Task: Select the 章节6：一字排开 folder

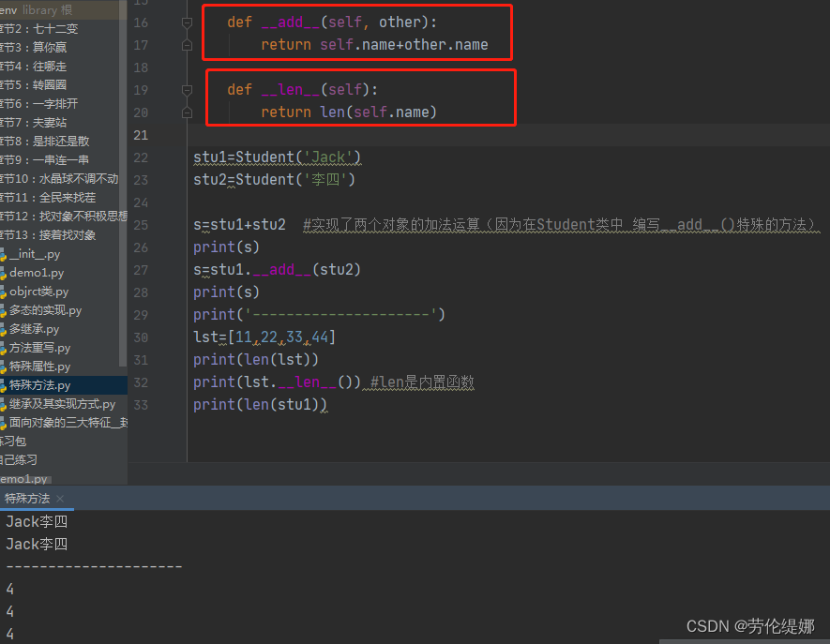Action: point(39,103)
